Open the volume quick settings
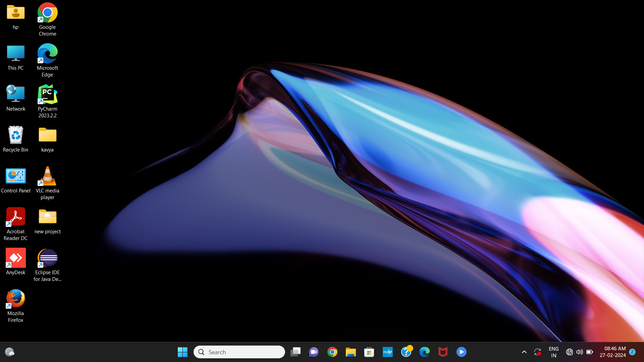Image resolution: width=644 pixels, height=362 pixels. [579, 352]
